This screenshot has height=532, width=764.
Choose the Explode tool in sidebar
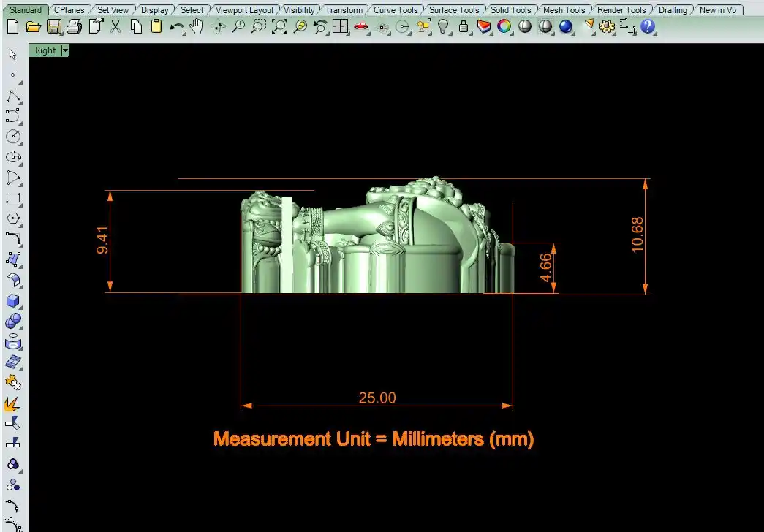point(13,403)
